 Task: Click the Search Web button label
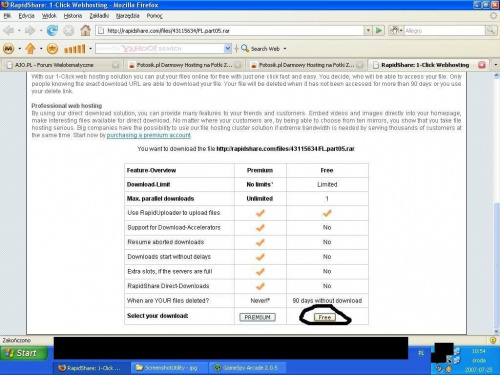click(265, 49)
